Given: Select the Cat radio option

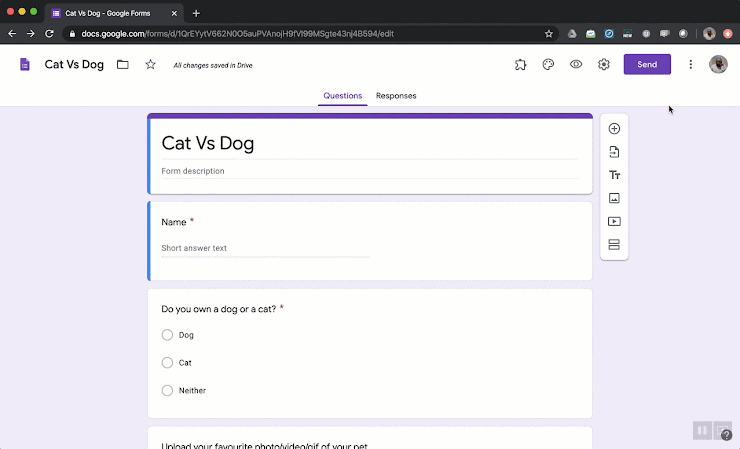Looking at the screenshot, I should pos(167,363).
